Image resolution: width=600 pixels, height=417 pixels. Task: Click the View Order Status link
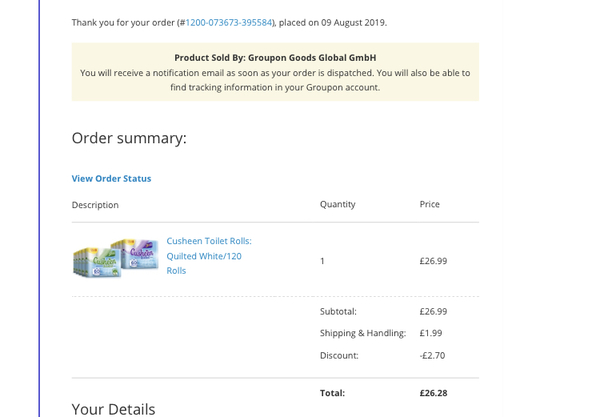(111, 178)
